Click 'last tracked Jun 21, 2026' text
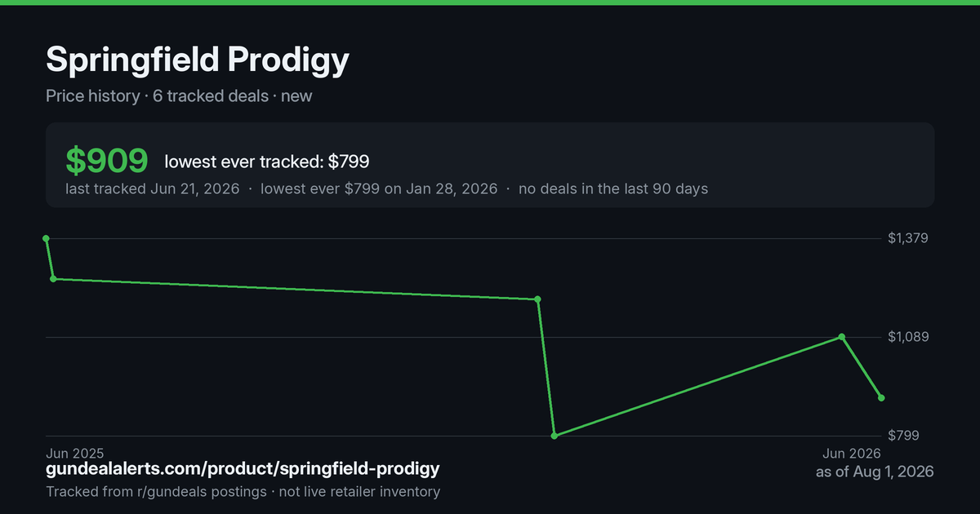Viewport: 980px width, 514px height. pos(152,188)
